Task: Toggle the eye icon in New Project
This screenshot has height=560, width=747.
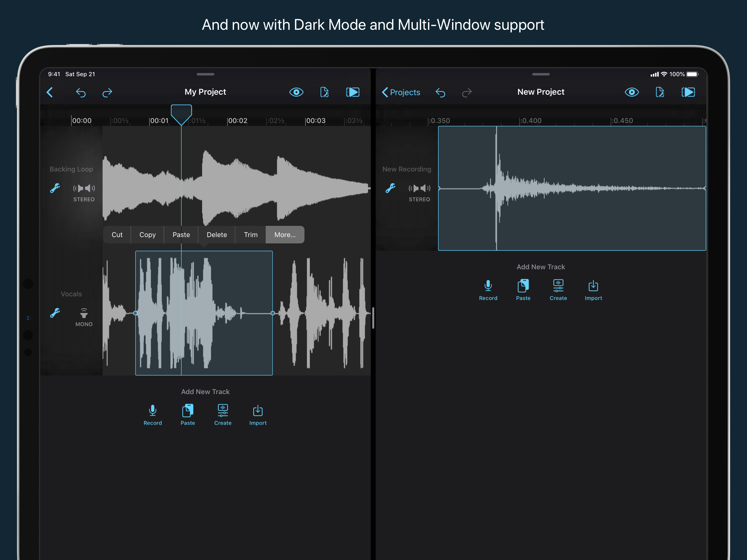Action: (632, 92)
